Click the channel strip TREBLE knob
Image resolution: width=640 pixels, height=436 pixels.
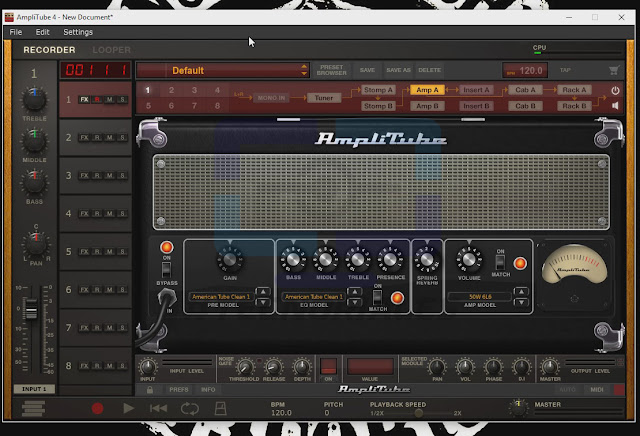34,100
